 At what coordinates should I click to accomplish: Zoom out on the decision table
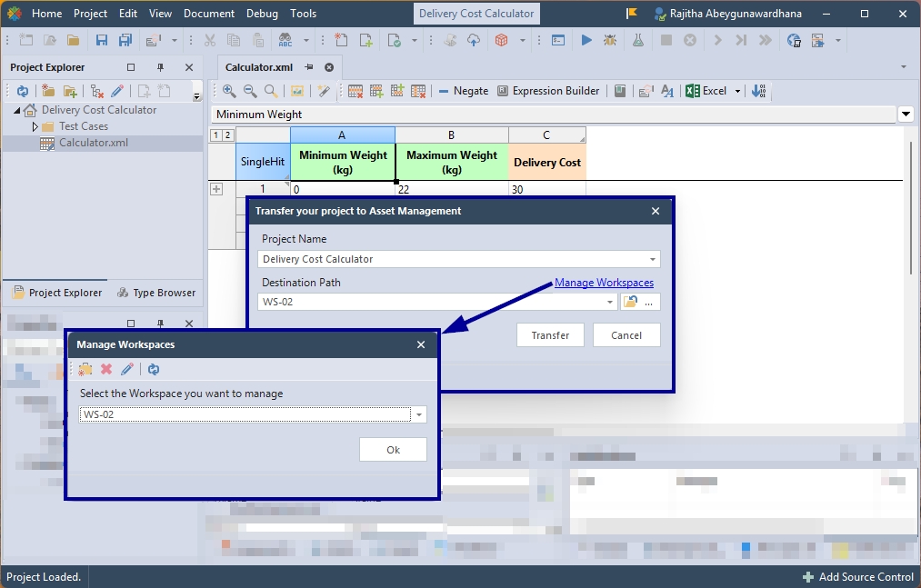point(250,91)
